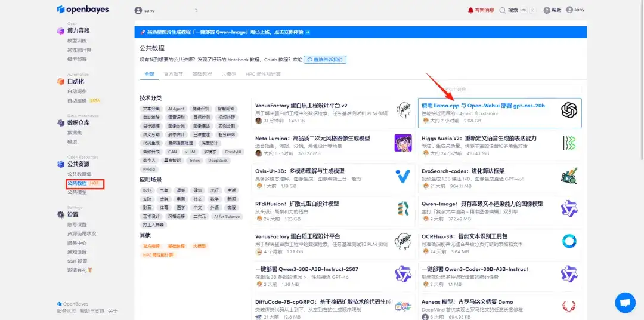Click the OpenAI logo on gpt-oss-20b card
This screenshot has height=320, width=644.
(569, 110)
